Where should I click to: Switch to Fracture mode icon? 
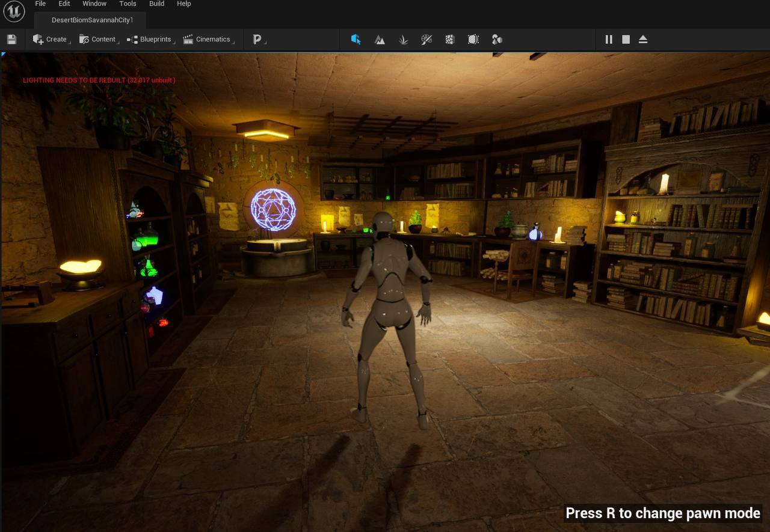click(450, 39)
